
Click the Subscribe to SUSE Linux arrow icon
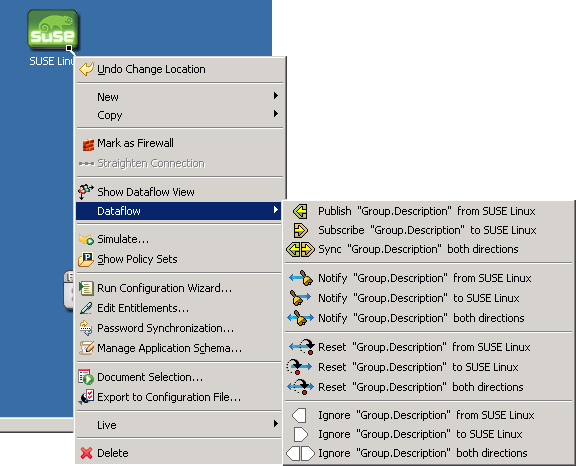coord(300,231)
